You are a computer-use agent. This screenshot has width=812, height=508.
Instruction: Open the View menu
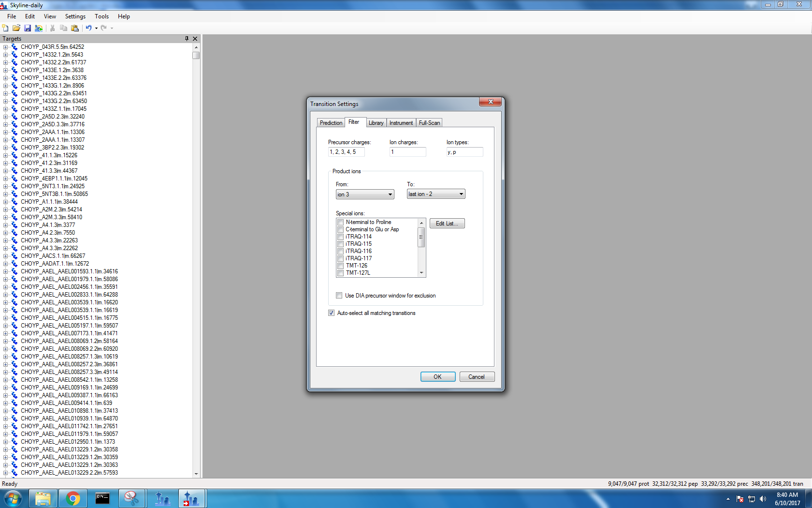[x=50, y=16]
